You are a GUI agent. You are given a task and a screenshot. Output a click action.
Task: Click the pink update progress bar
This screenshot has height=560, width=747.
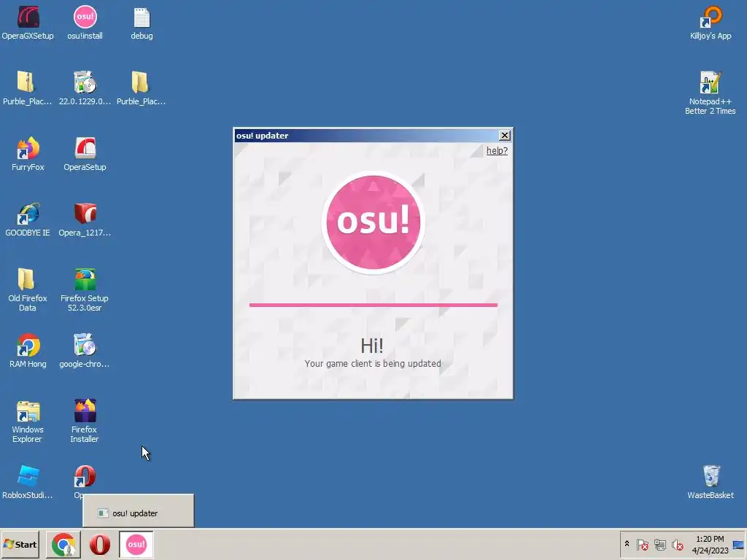pos(373,305)
